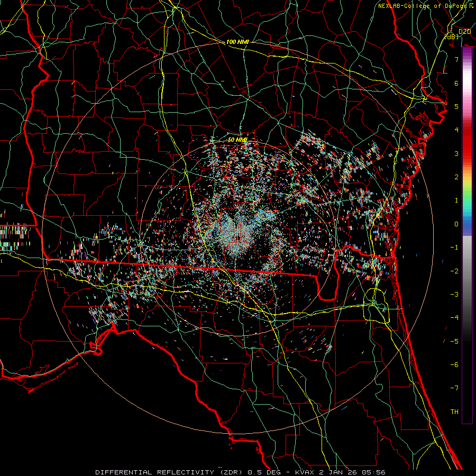Click the [dB] units label
Image resolution: width=476 pixels, height=476 pixels.
(451, 37)
